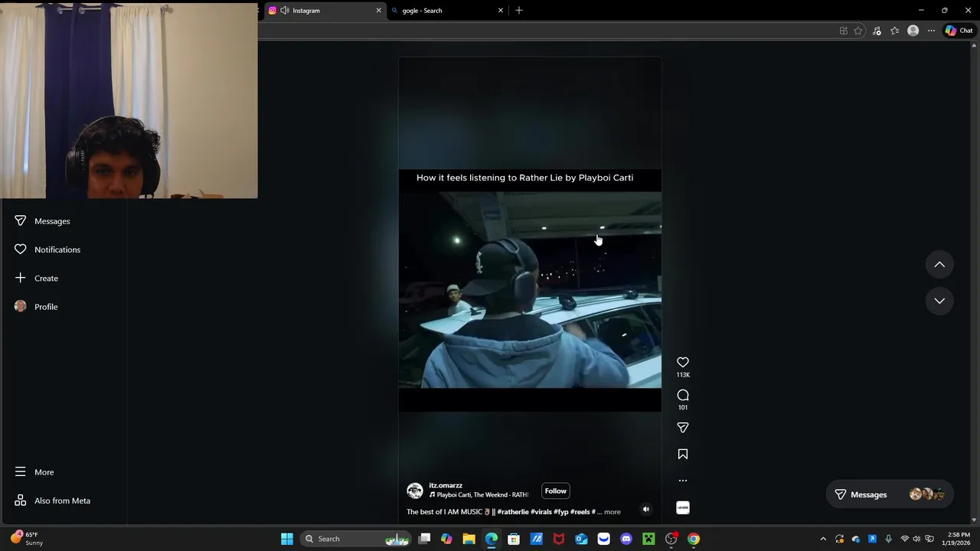Open McAfee from the taskbar
The image size is (980, 551).
(x=559, y=539)
